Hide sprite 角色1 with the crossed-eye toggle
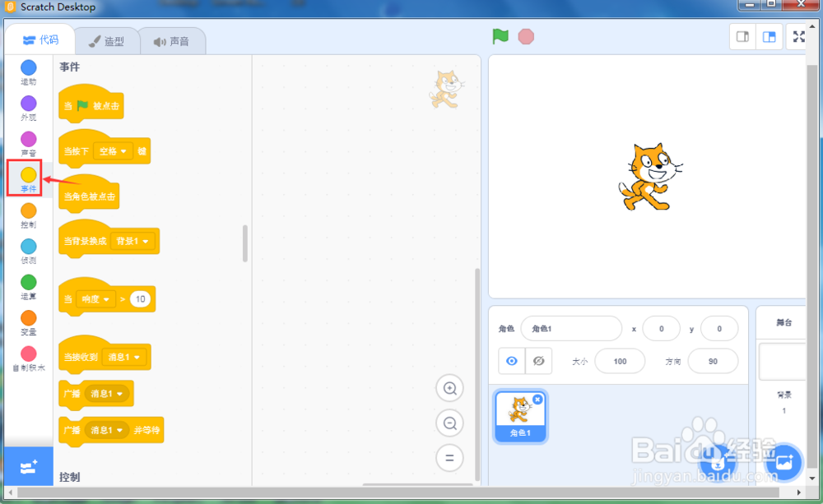The height and width of the screenshot is (504, 823). [539, 361]
